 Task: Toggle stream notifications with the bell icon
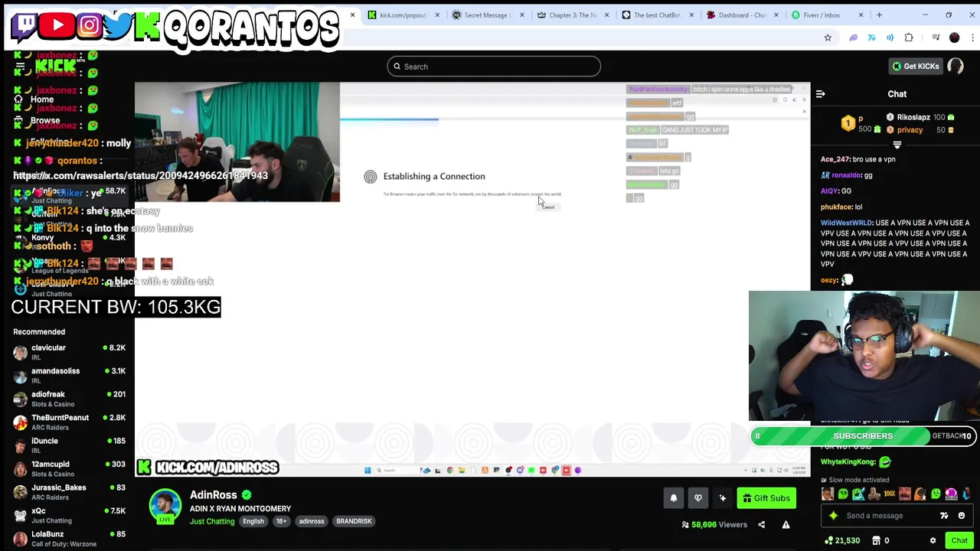coord(674,498)
